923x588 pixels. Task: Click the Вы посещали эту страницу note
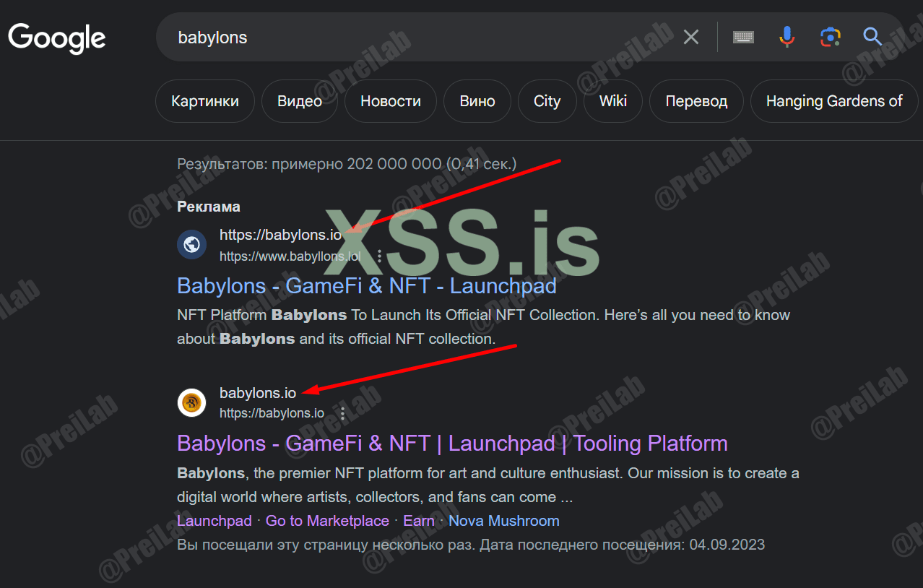[x=471, y=544]
